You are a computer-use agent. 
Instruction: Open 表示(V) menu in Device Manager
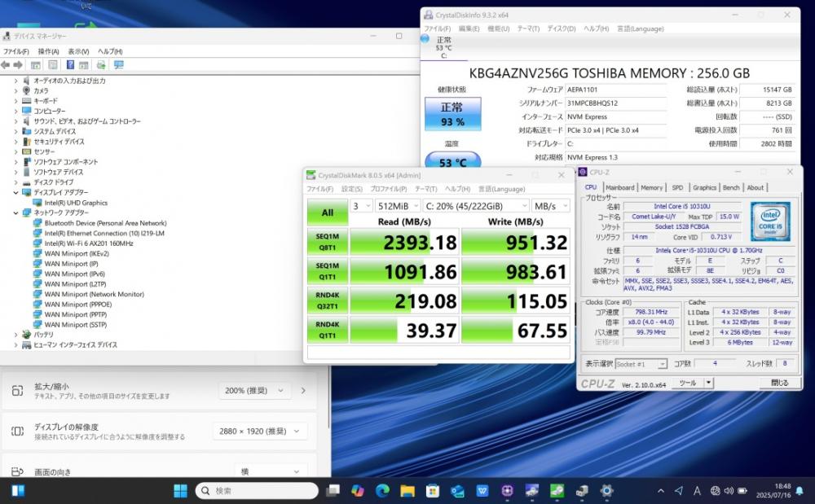click(x=78, y=51)
